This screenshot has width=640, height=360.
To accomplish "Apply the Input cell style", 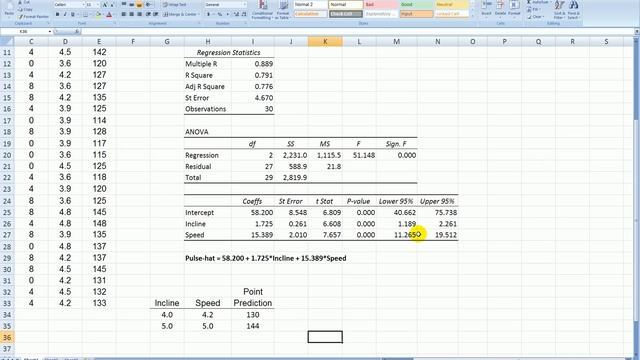I will 416,14.
